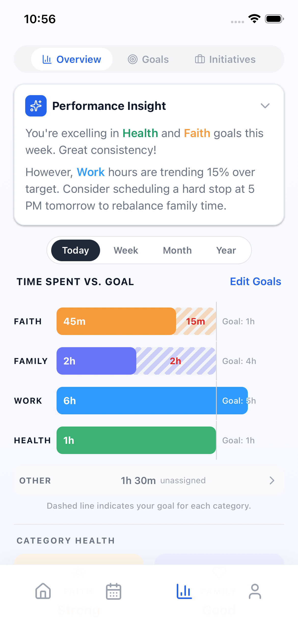
Task: Click the Work link in insight text
Action: [x=90, y=172]
